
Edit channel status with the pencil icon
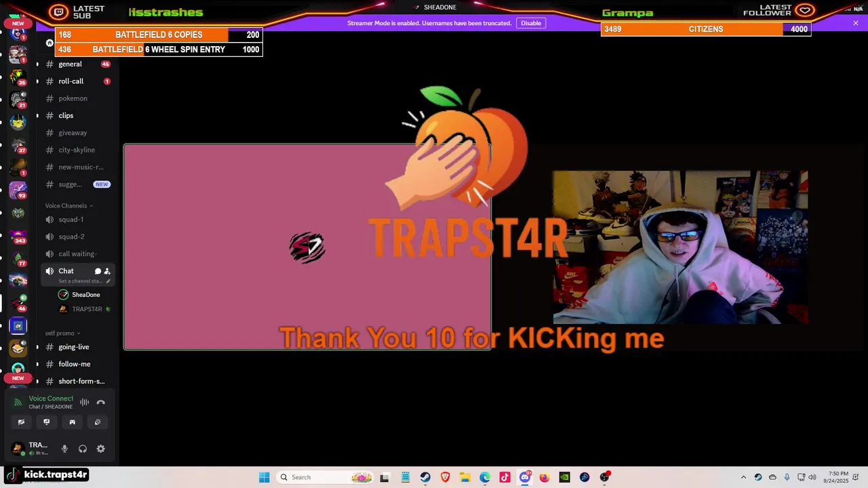click(108, 281)
